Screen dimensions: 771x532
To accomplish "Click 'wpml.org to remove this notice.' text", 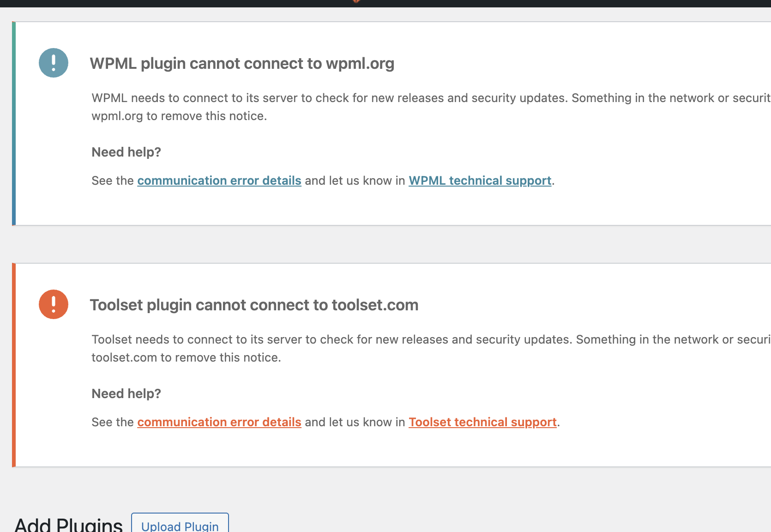I will (179, 116).
